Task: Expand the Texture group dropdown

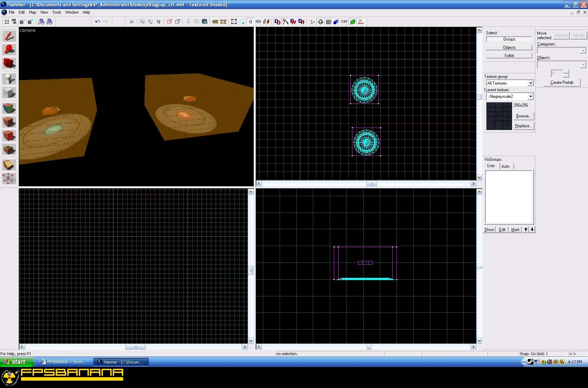Action: coord(531,83)
